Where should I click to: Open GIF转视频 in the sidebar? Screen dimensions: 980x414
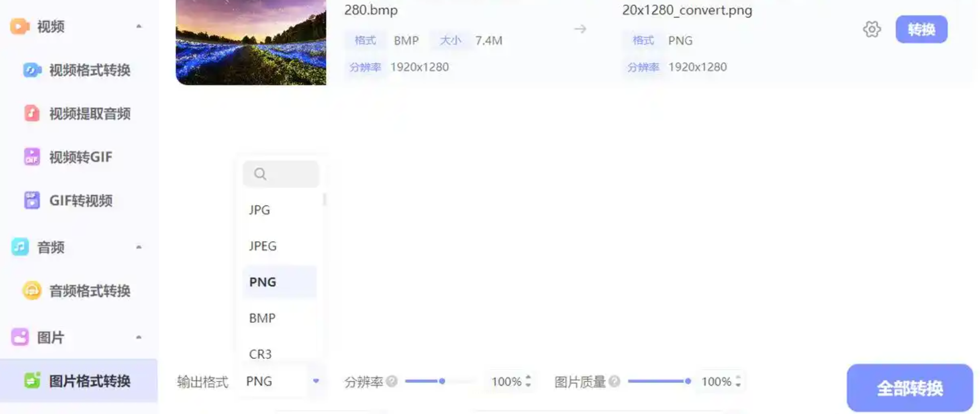[x=78, y=200]
